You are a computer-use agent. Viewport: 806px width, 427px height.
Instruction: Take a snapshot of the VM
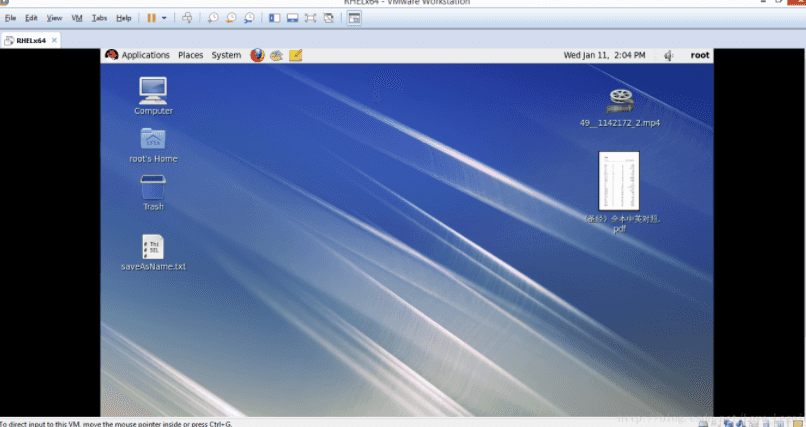213,18
